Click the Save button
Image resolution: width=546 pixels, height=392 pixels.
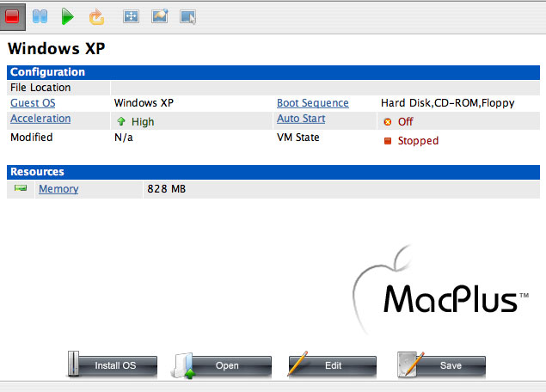441,364
